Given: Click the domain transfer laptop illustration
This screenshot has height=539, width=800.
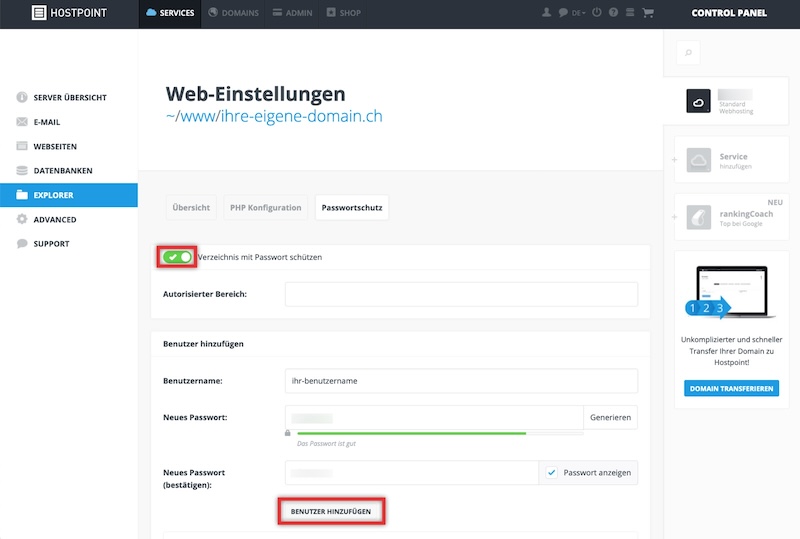Looking at the screenshot, I should [731, 292].
